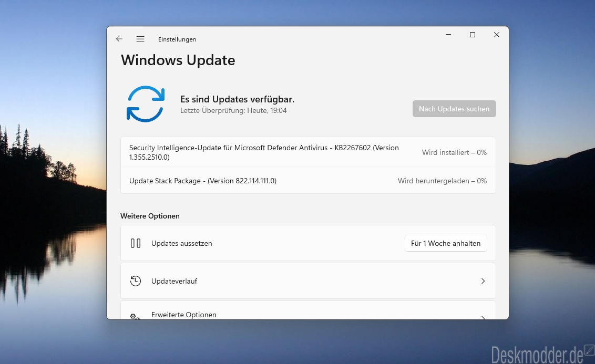The width and height of the screenshot is (595, 364).
Task: Close the Einstellungen window
Action: pos(496,35)
